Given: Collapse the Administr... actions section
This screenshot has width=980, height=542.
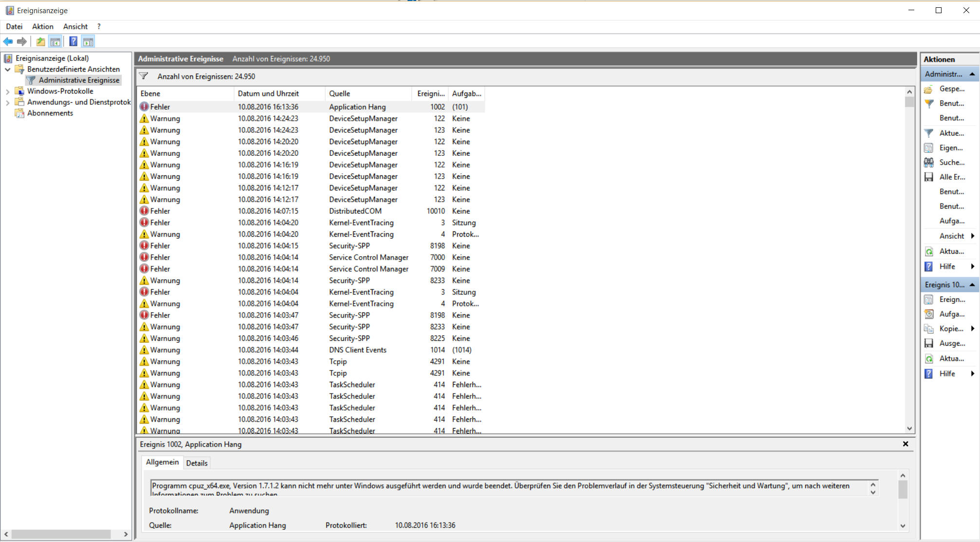Looking at the screenshot, I should tap(972, 74).
